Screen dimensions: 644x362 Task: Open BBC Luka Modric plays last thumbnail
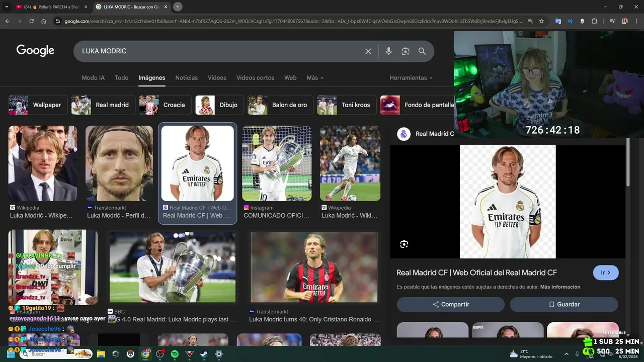[x=173, y=267]
